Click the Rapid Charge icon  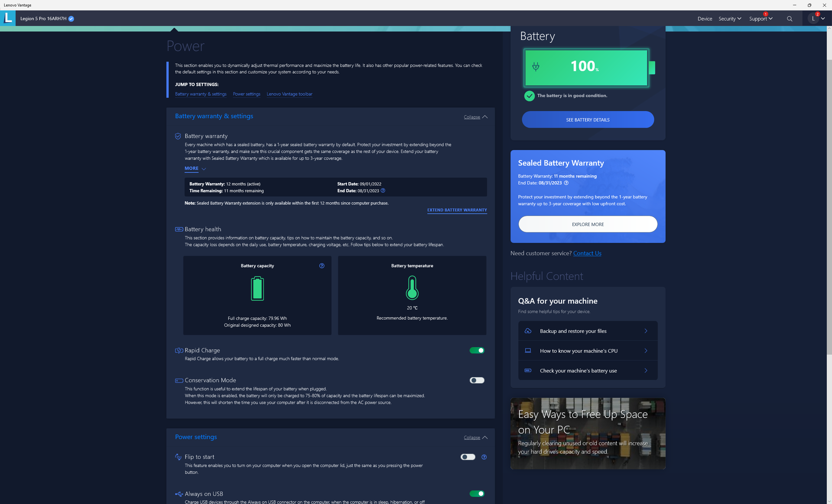tap(179, 350)
